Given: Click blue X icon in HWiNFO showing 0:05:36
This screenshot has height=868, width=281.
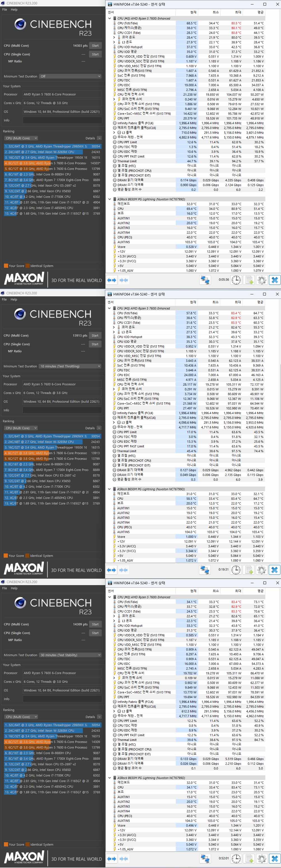Looking at the screenshot, I should (x=275, y=280).
